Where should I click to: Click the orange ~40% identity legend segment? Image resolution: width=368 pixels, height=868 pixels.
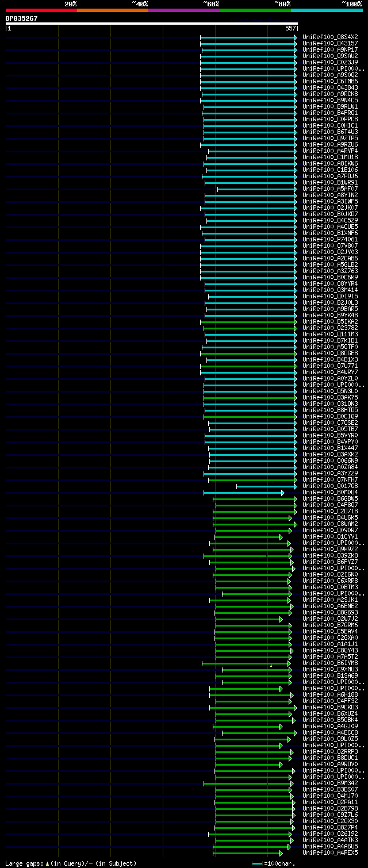(x=112, y=10)
